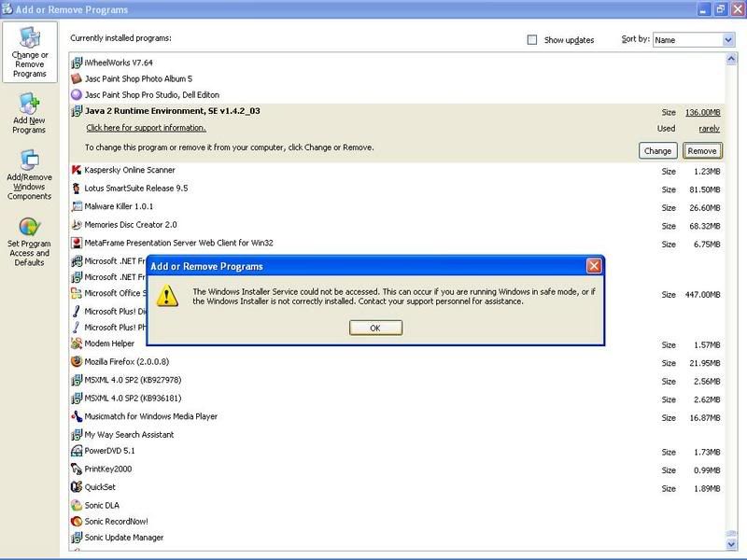
Task: Click the Memories Disc Creator icon
Action: tap(77, 224)
